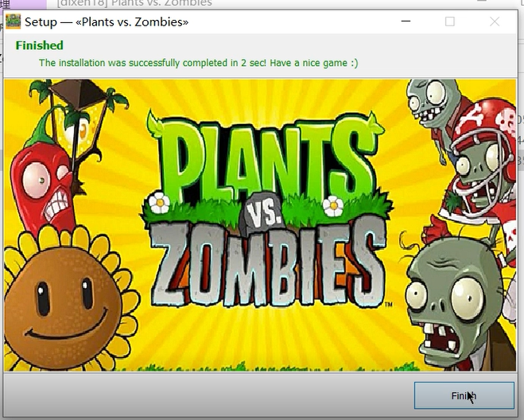Click the green 'Finished' heading
This screenshot has width=524, height=420.
[x=40, y=45]
